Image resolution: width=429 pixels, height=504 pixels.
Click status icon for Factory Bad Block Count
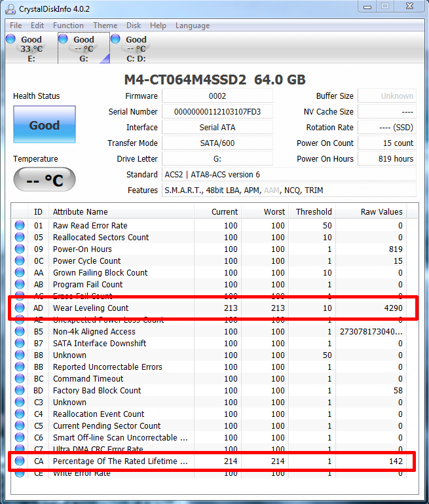click(20, 391)
